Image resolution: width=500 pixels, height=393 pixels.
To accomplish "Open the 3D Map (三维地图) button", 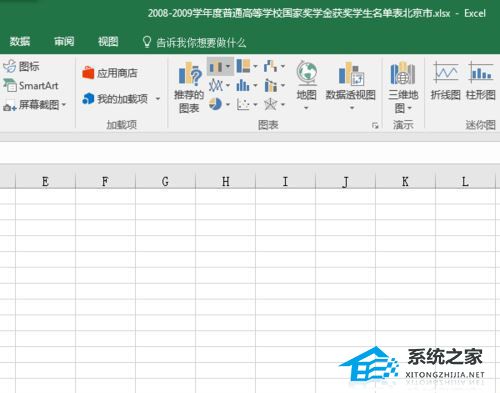I will (x=403, y=87).
